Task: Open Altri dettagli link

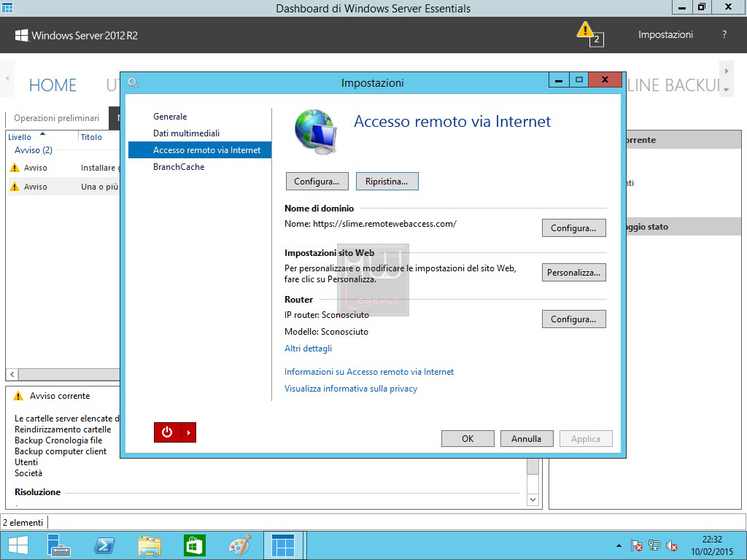Action: pos(309,349)
